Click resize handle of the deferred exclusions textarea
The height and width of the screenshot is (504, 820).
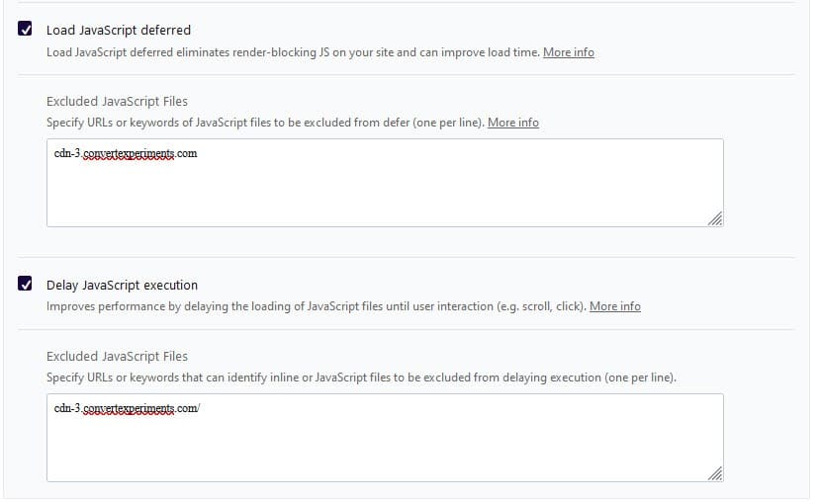pos(715,219)
